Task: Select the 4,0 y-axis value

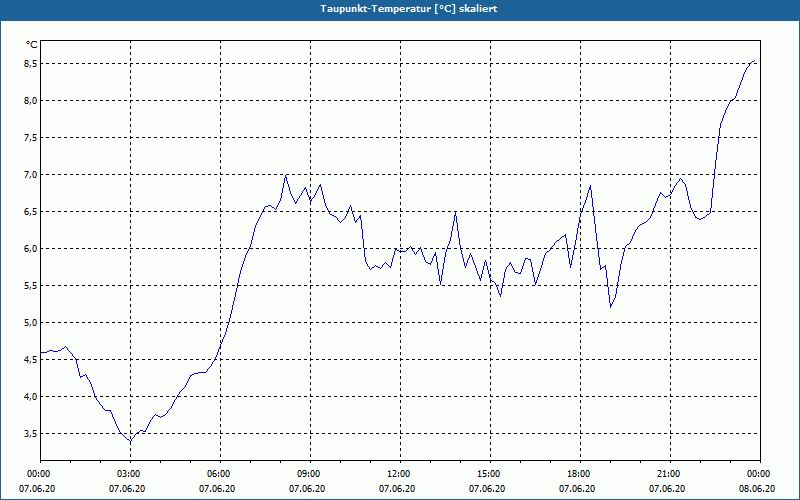Action: point(31,396)
